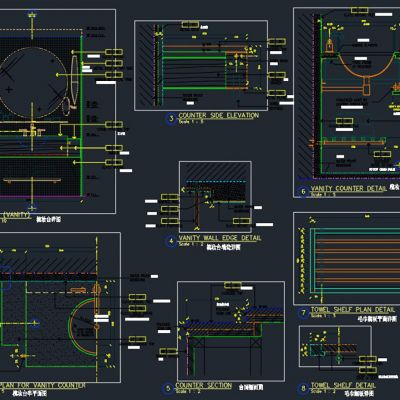Select detail number bubble 5

point(168,388)
